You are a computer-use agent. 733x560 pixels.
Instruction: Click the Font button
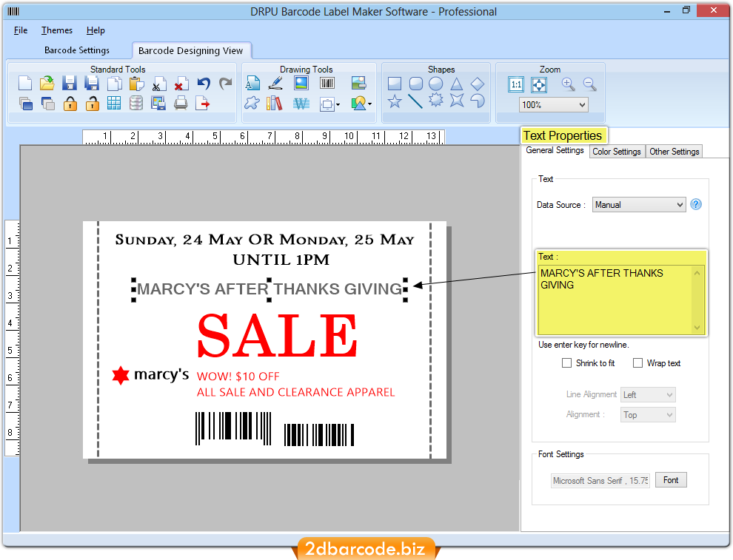pyautogui.click(x=671, y=480)
